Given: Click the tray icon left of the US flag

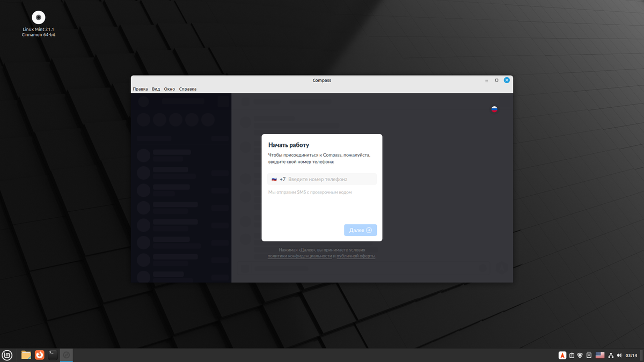Looking at the screenshot, I should click(589, 355).
